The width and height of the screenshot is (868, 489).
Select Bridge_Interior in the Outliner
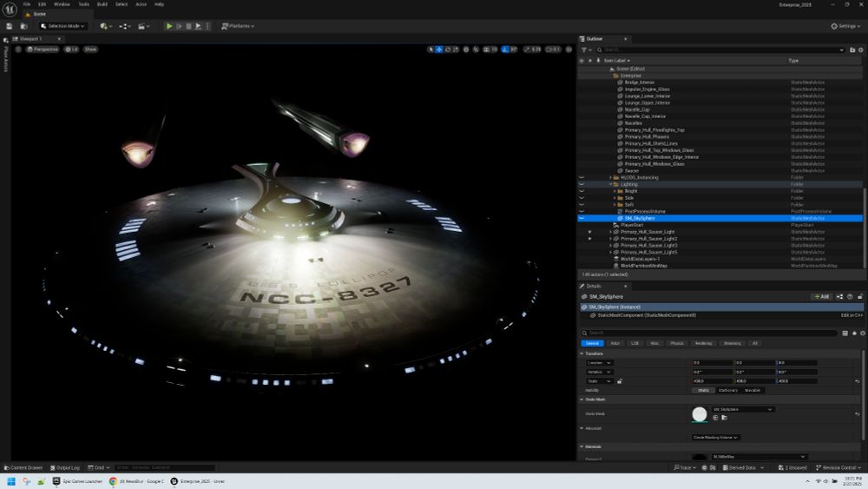[x=640, y=82]
